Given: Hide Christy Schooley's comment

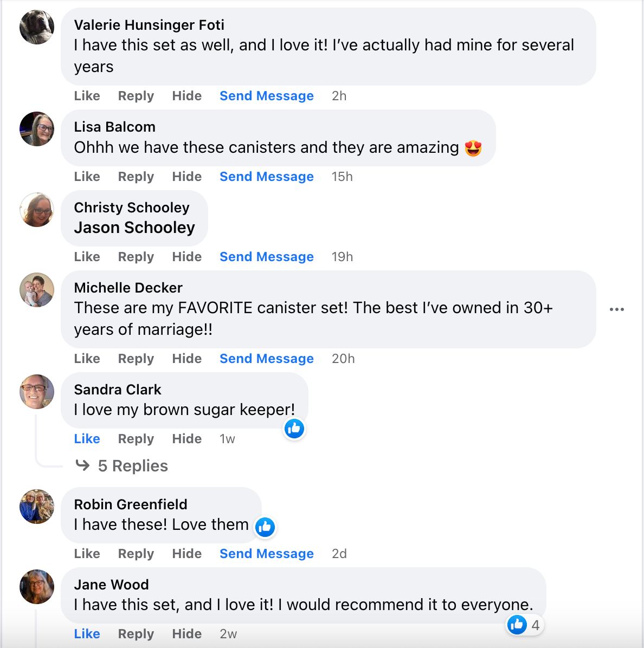Looking at the screenshot, I should (186, 257).
